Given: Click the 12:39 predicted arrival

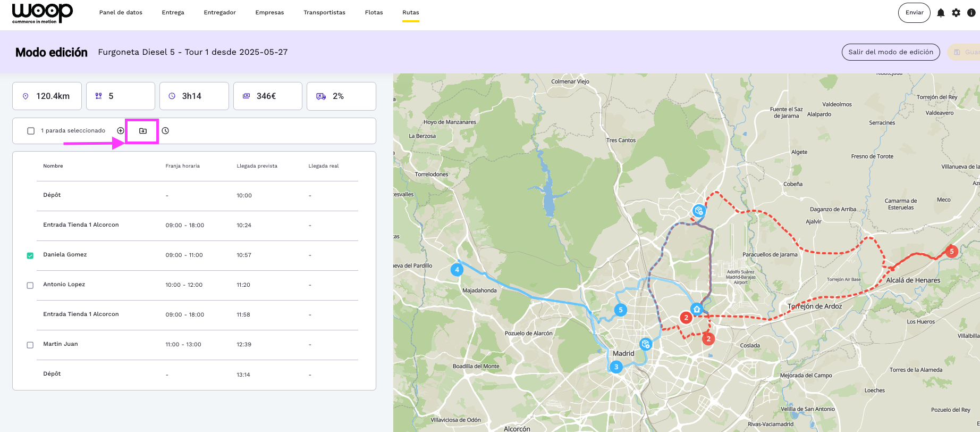Looking at the screenshot, I should [244, 345].
